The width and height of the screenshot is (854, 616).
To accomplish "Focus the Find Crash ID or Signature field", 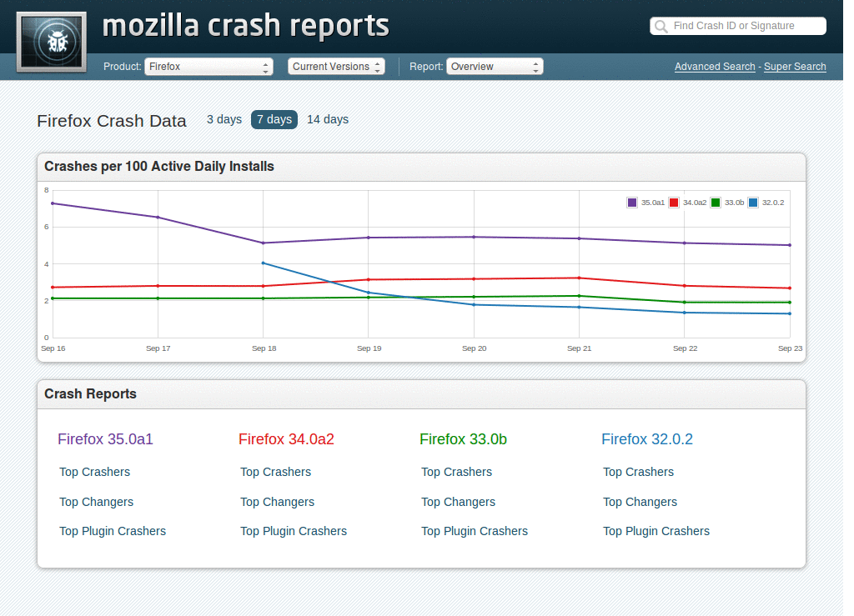I will point(738,26).
